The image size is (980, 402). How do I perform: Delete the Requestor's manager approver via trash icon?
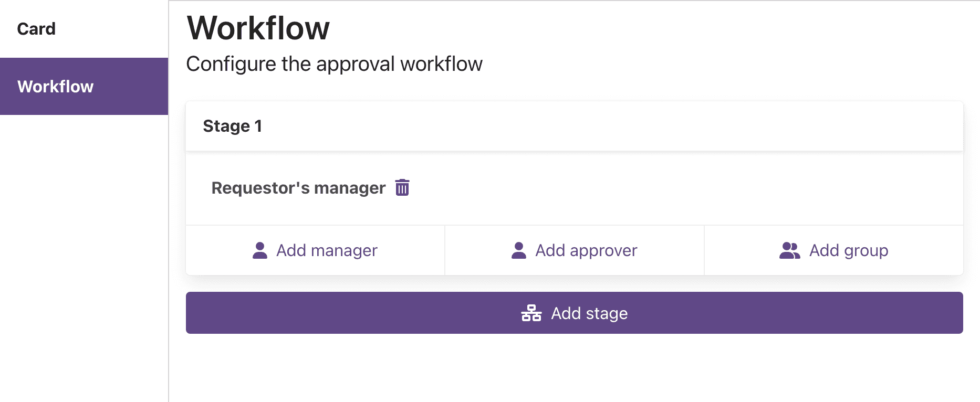point(402,187)
